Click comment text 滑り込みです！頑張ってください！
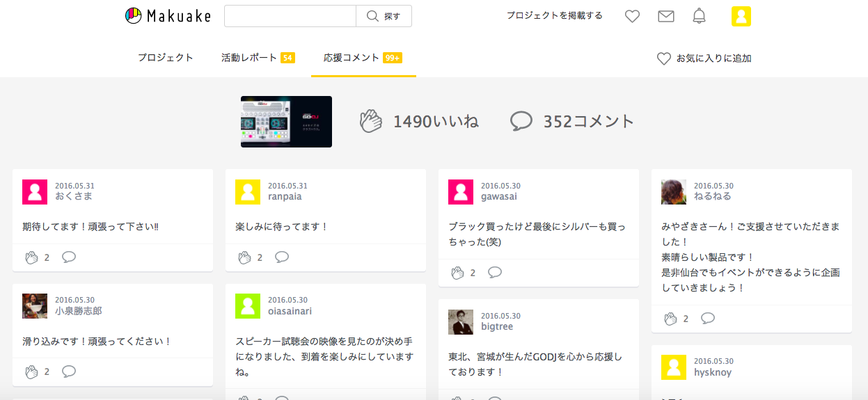The height and width of the screenshot is (400, 868). point(97,342)
